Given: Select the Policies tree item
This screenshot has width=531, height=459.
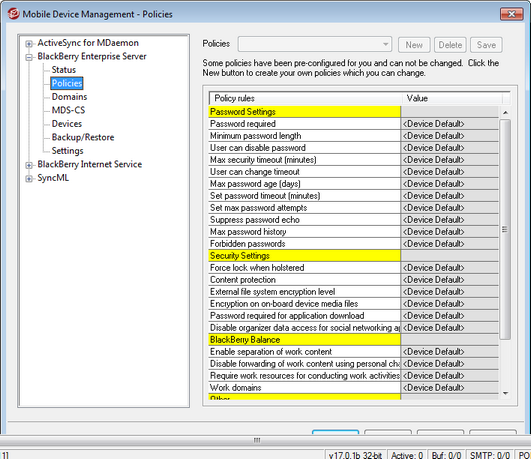Looking at the screenshot, I should tap(67, 83).
